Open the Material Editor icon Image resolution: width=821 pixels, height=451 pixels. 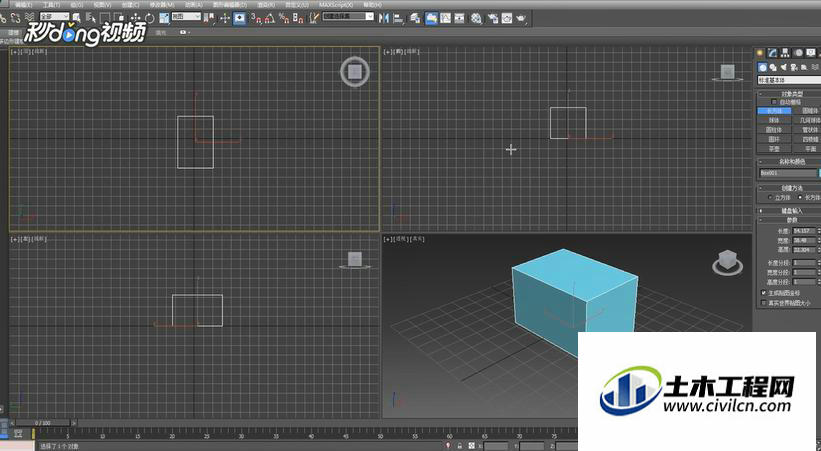pos(475,18)
